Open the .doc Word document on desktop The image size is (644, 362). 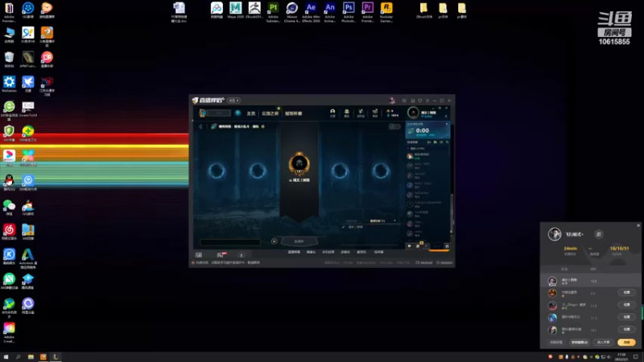point(179,11)
